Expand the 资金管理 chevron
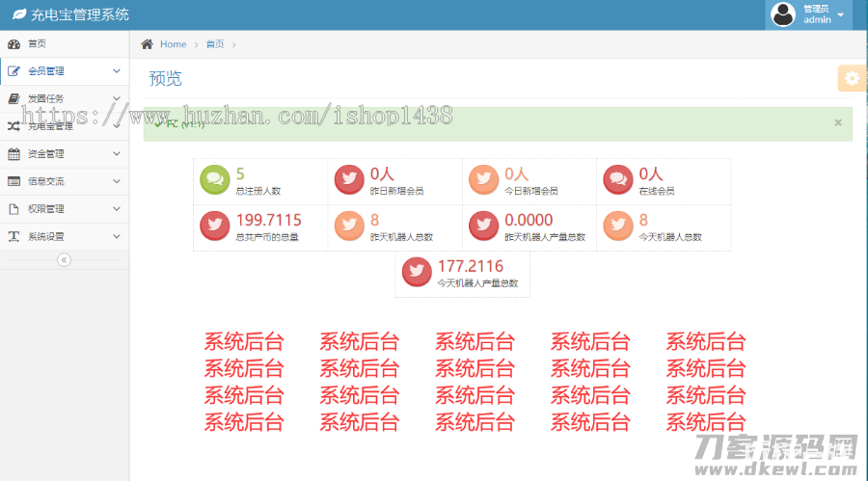Image resolution: width=868 pixels, height=481 pixels. pos(117,154)
